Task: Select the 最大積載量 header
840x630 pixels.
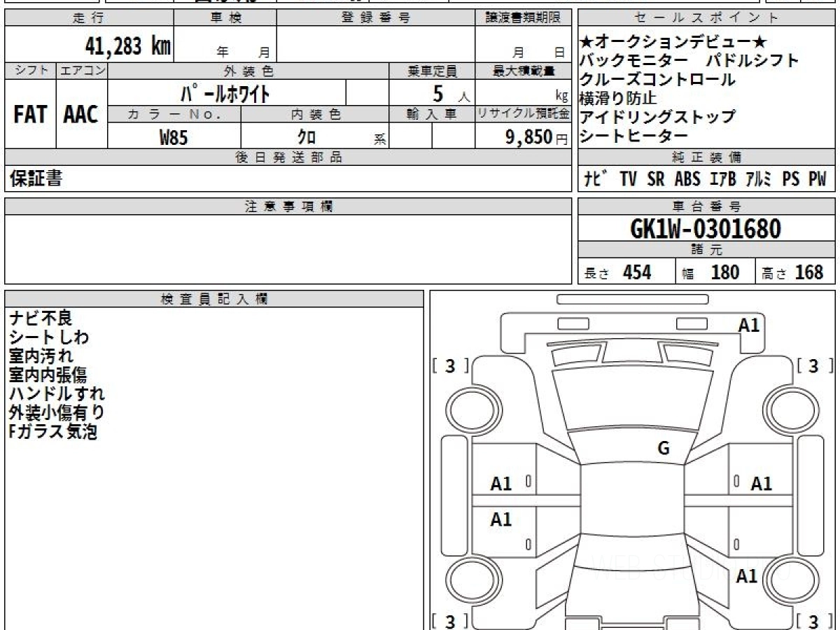Action: tap(524, 71)
